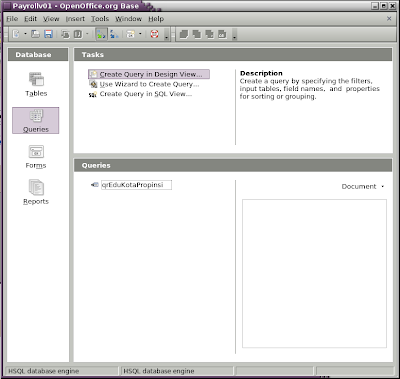Click the Database panel header
400x379 pixels.
38,54
